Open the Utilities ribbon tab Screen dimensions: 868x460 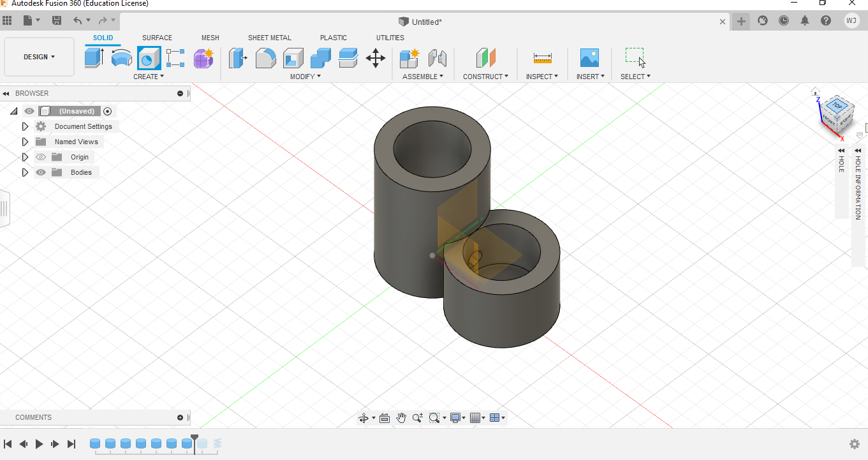click(390, 38)
